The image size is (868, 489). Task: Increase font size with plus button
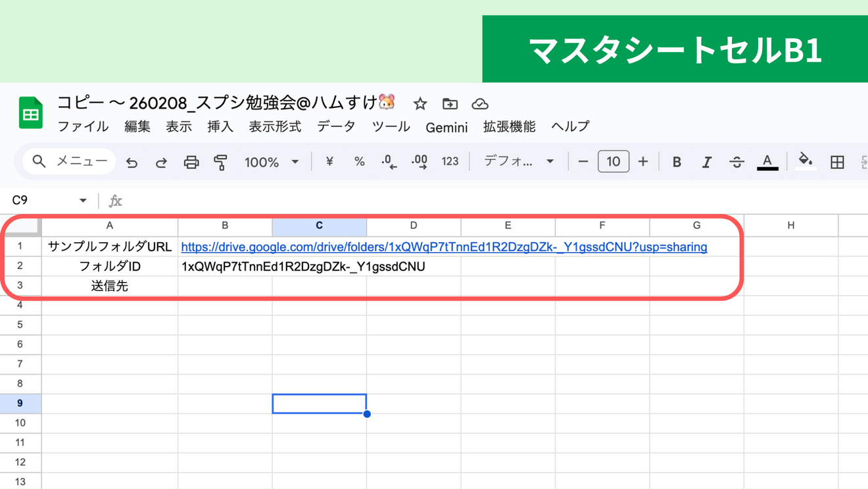(643, 161)
